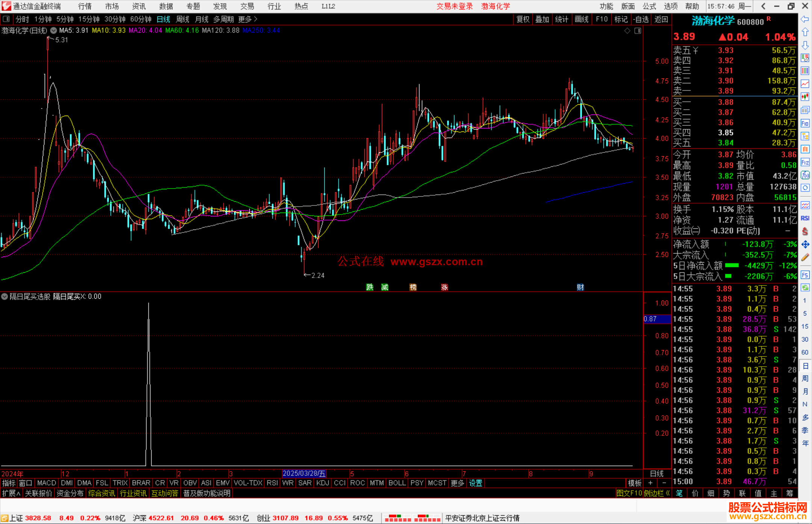Screen dimensions: 812x524
Task: Click the blue four-way move arrows icon
Action: point(805,245)
